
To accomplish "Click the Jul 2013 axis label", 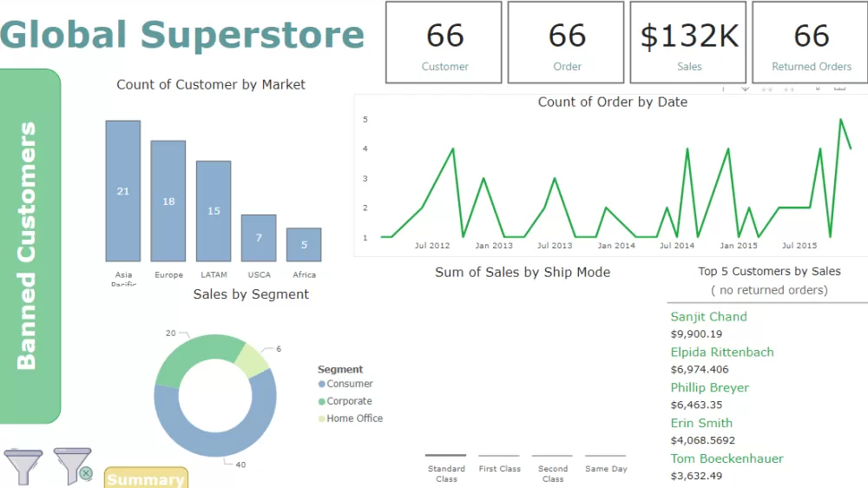I will [x=555, y=246].
